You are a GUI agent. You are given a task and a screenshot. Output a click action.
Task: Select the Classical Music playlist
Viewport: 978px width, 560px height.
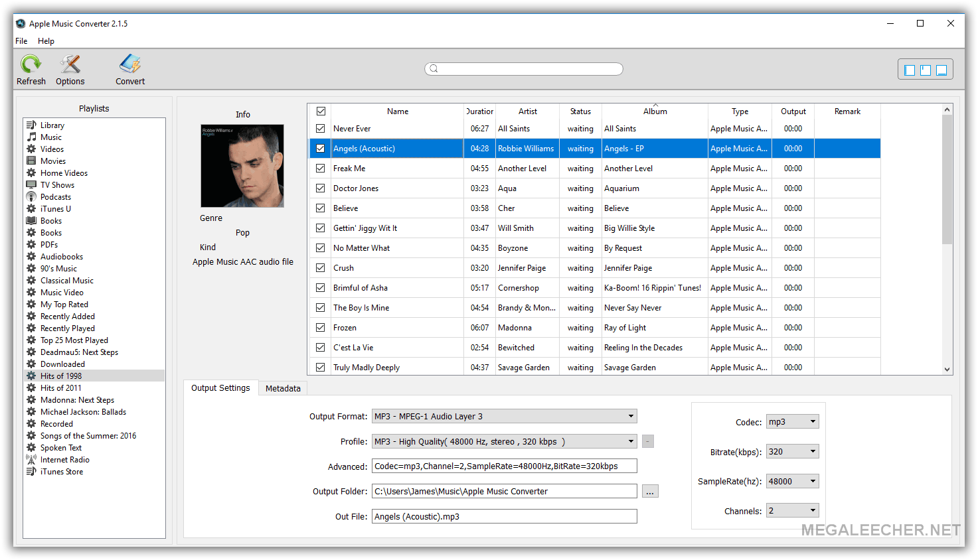point(94,281)
